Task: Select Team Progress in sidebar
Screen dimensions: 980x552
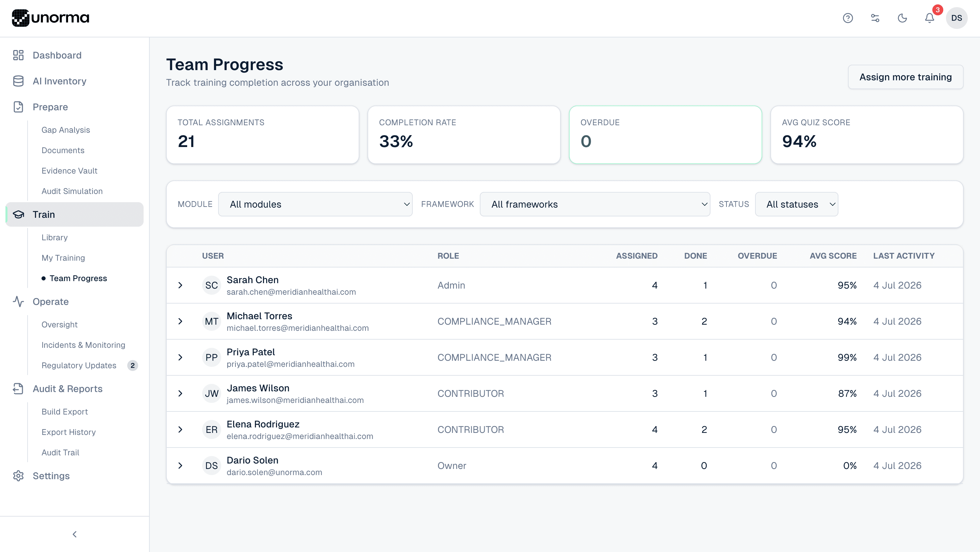Action: [78, 278]
